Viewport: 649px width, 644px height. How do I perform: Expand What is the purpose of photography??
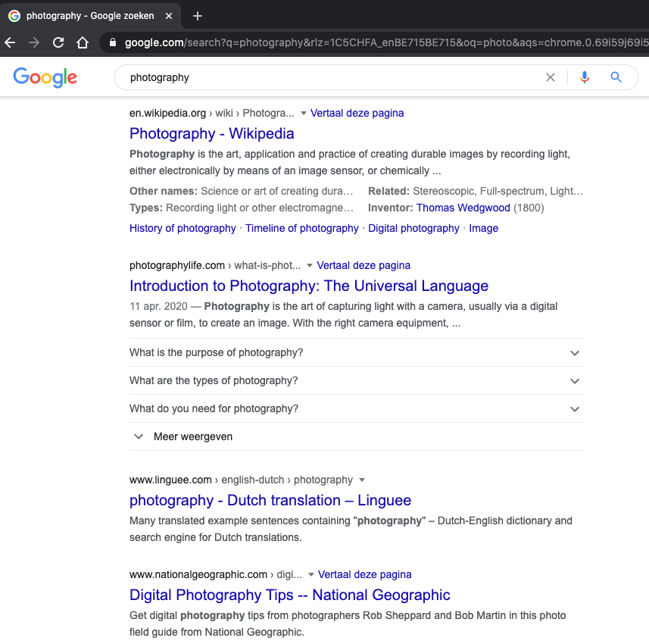coord(357,353)
